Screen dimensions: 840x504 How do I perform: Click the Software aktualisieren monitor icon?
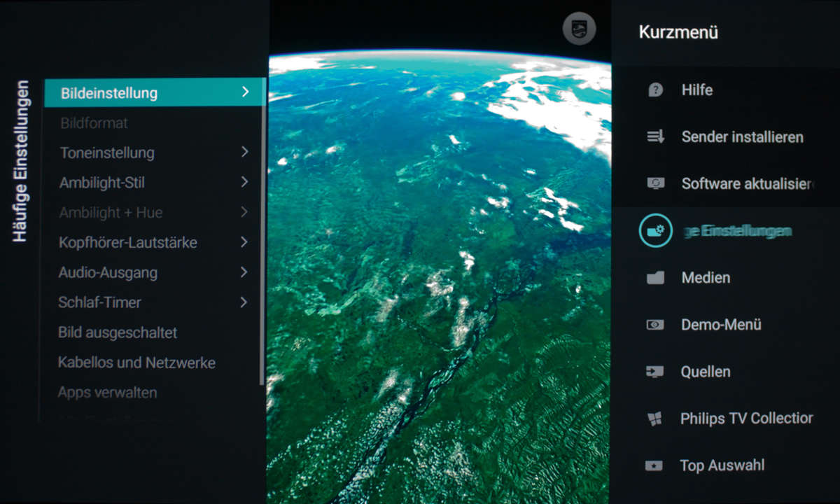(x=655, y=184)
